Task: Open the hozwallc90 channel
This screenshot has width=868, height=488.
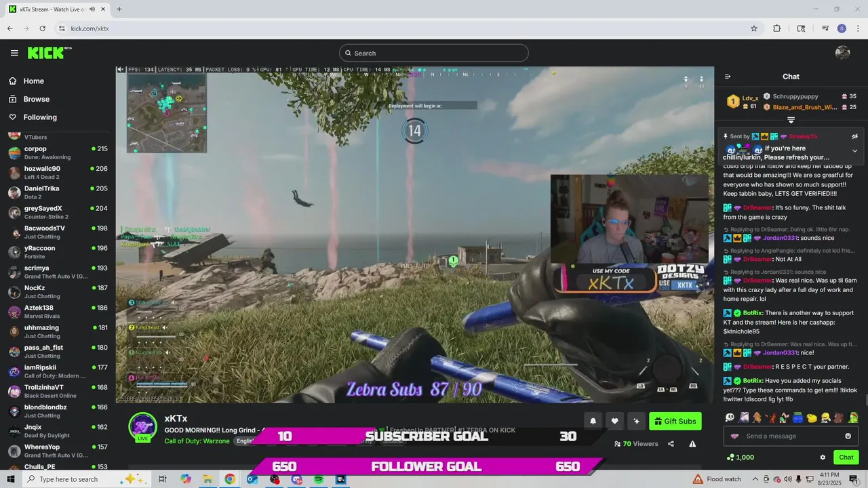Action: pos(58,172)
